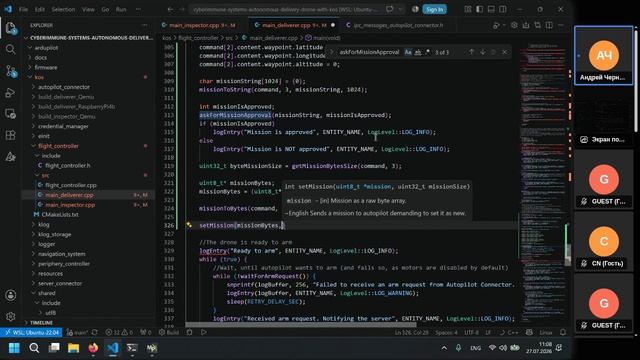Open the Go menu
Screen dimensions: 640x360
105,9
